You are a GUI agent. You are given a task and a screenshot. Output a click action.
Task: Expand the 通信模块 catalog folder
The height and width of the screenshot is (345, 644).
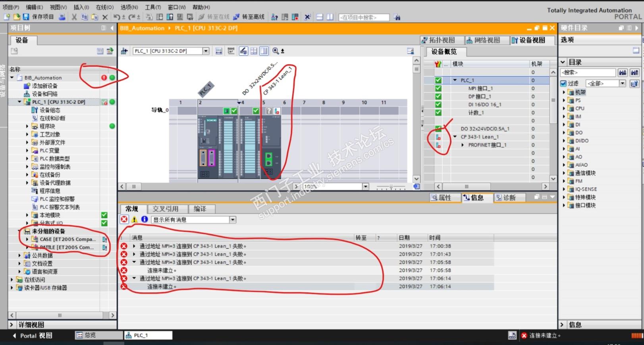click(x=564, y=173)
